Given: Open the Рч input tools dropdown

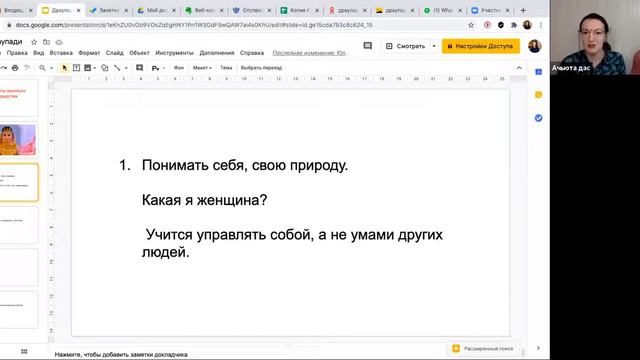Looking at the screenshot, I should [158, 68].
